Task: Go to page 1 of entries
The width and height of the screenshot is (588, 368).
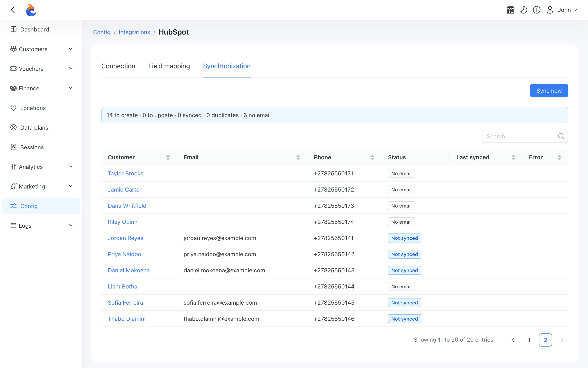Action: click(x=529, y=340)
